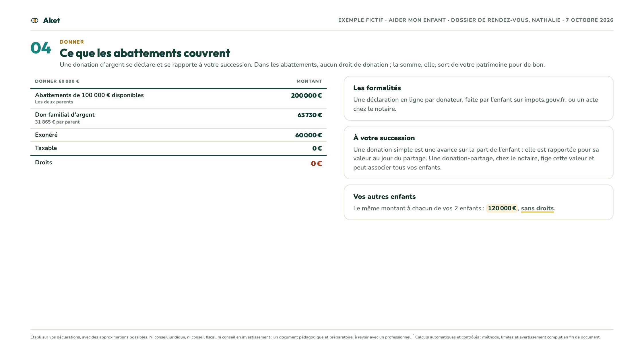Select the 'Don familial d'argent' row label
The width and height of the screenshot is (644, 354).
pos(65,115)
